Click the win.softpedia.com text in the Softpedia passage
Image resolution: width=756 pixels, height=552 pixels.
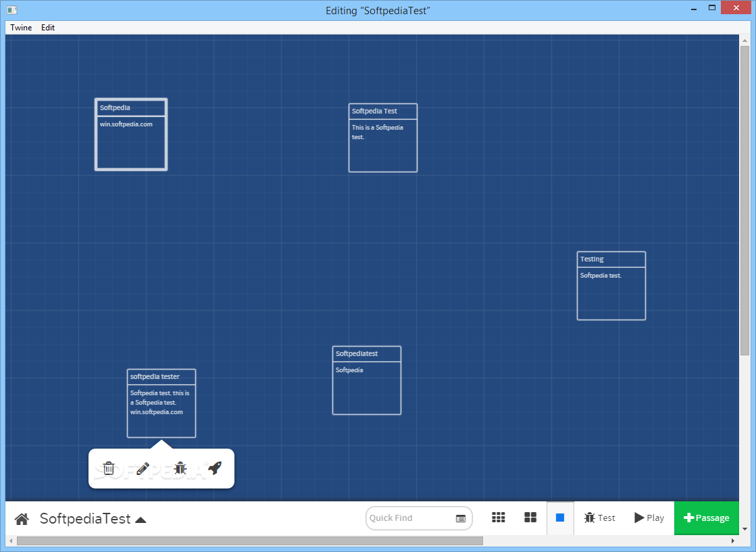point(126,124)
